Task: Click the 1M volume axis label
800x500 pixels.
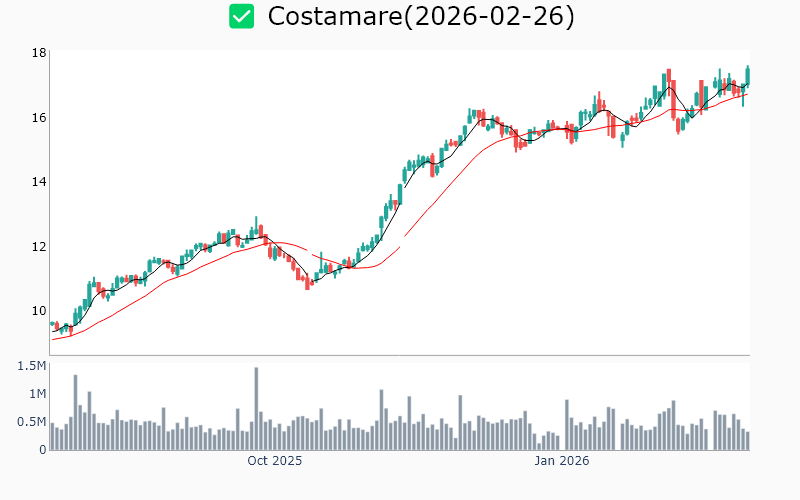Action: 36,394
